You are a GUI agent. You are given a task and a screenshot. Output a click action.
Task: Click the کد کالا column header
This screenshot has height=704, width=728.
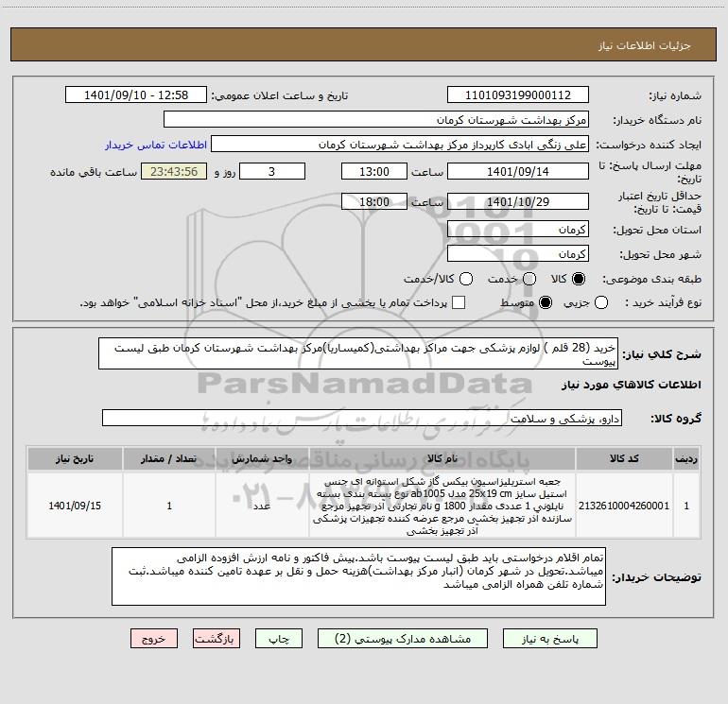tap(624, 458)
